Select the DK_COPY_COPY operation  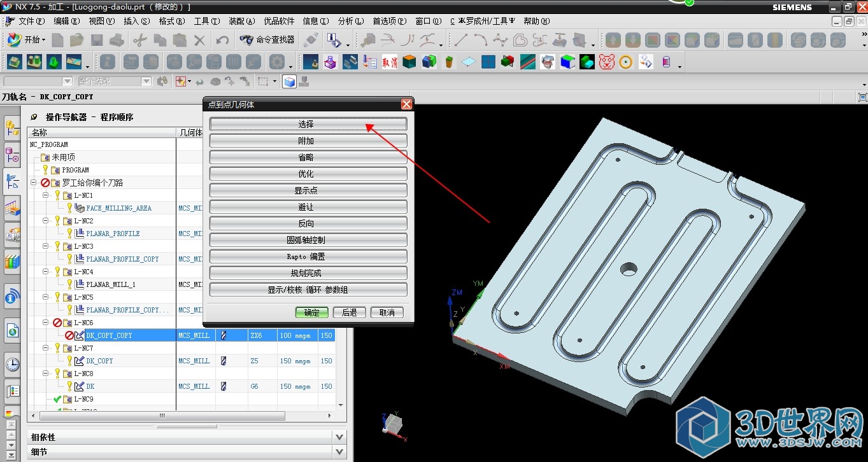(x=110, y=335)
